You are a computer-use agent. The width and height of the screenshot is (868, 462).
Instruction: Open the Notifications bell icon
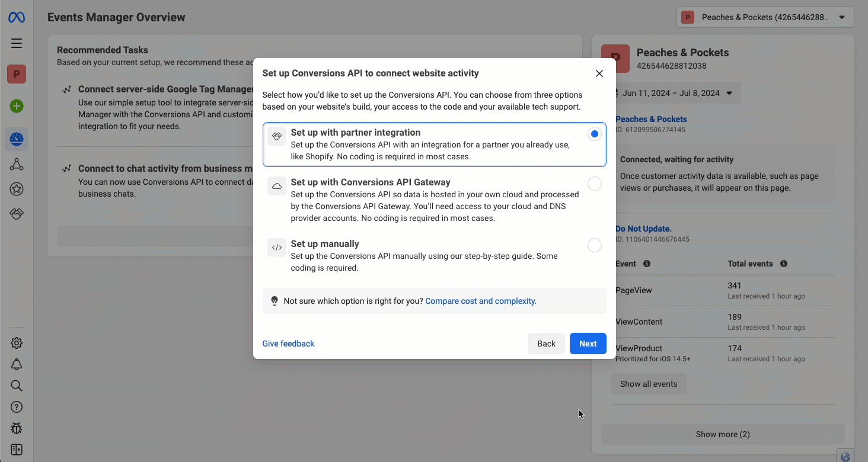coord(17,364)
